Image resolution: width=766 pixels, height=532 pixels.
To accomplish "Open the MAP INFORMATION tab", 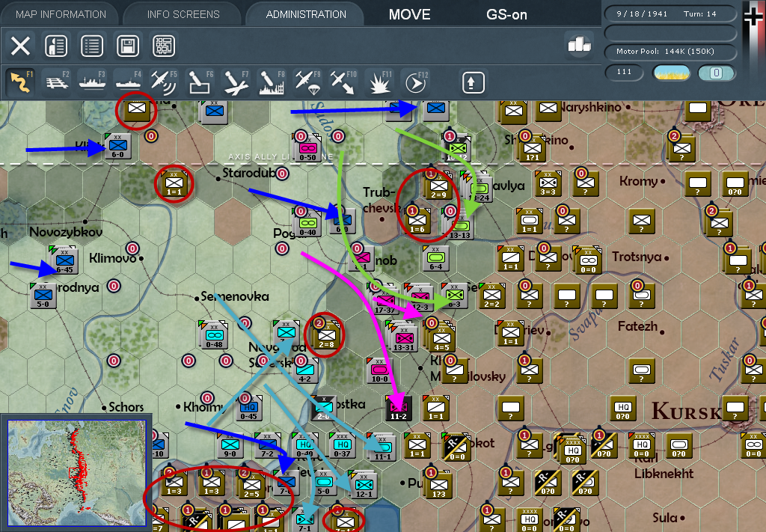I will [x=61, y=14].
